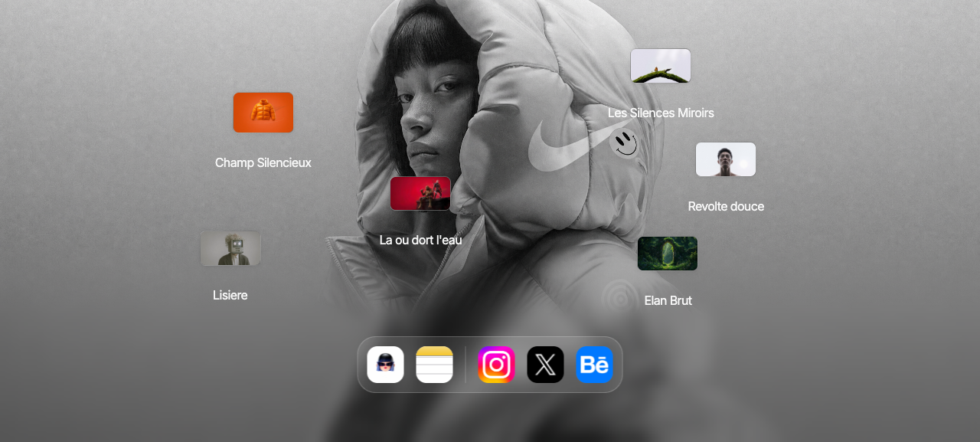This screenshot has width=980, height=442.
Task: Select the "Les Silences Miroirs" label
Action: [x=661, y=113]
